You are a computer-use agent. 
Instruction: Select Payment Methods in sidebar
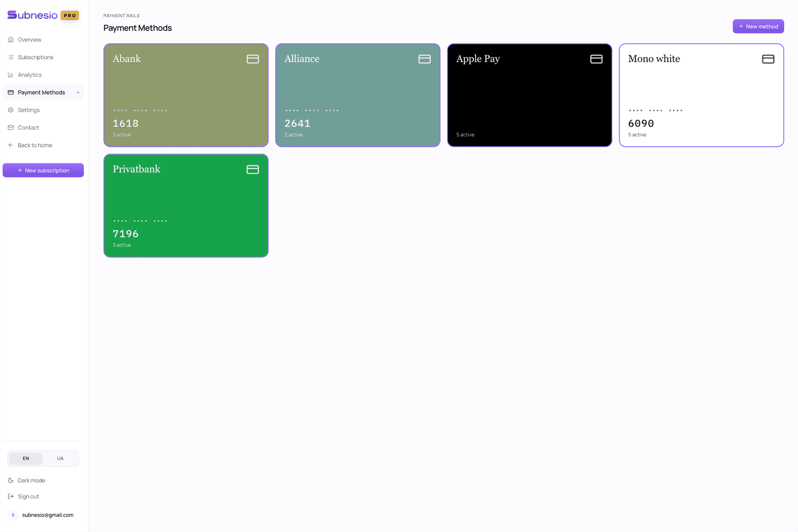[x=43, y=92]
